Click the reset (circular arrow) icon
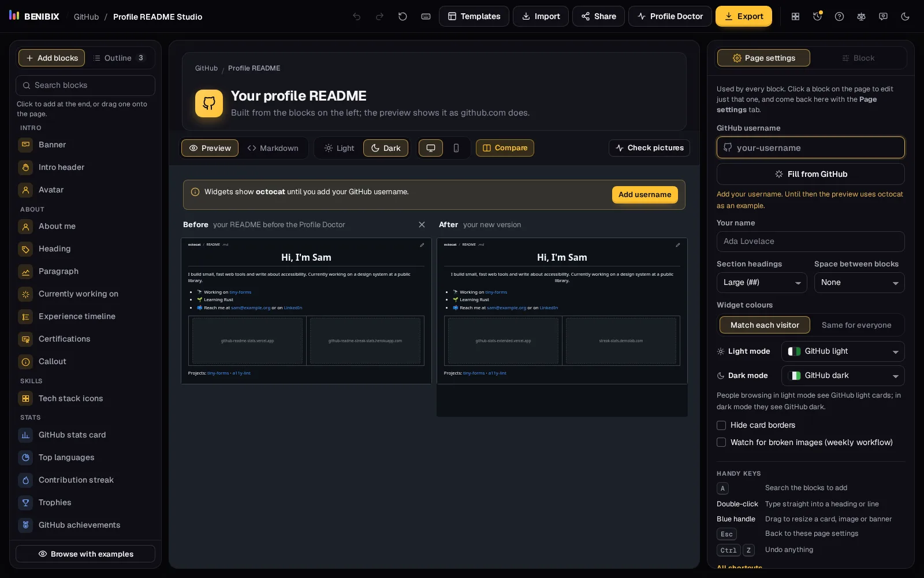The height and width of the screenshot is (578, 924). coord(403,16)
